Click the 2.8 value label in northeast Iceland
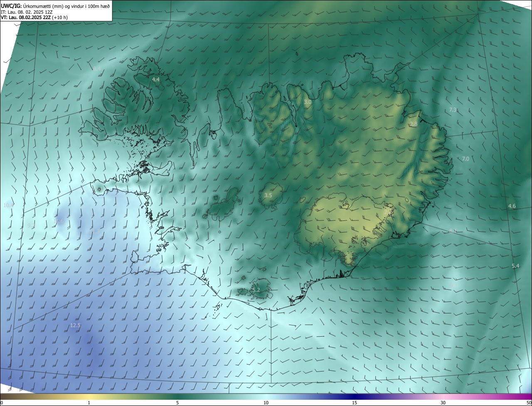This screenshot has height=406, width=532. pyautogui.click(x=414, y=124)
